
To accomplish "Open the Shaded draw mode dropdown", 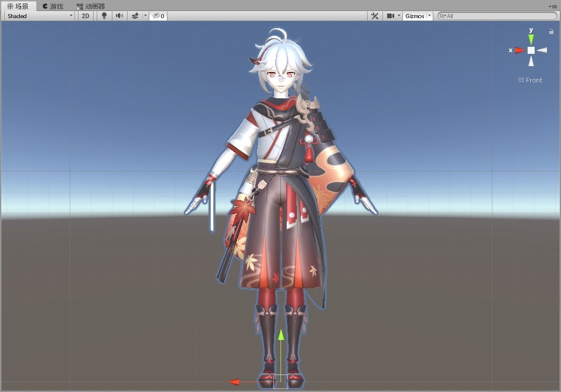I will [39, 16].
